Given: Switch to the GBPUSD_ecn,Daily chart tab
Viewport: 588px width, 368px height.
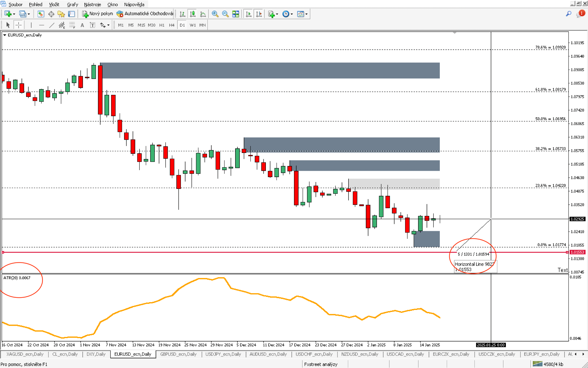Looking at the screenshot, I should [178, 354].
